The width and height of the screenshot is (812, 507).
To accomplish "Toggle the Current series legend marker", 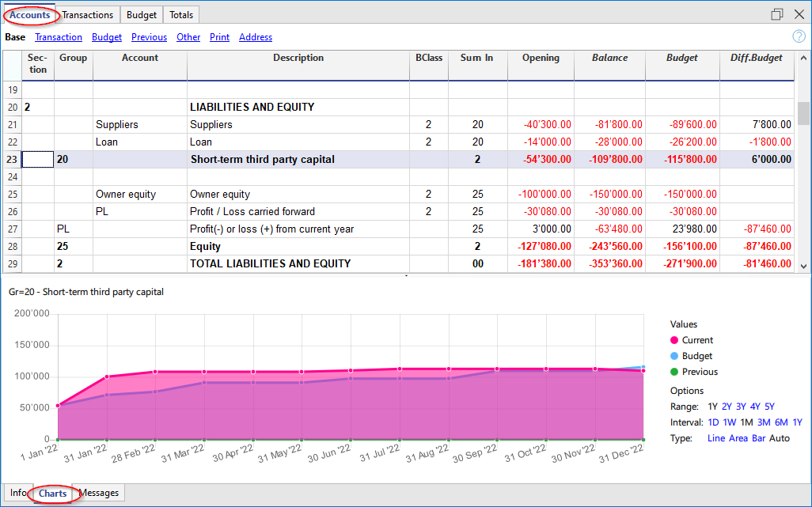I will pos(674,340).
